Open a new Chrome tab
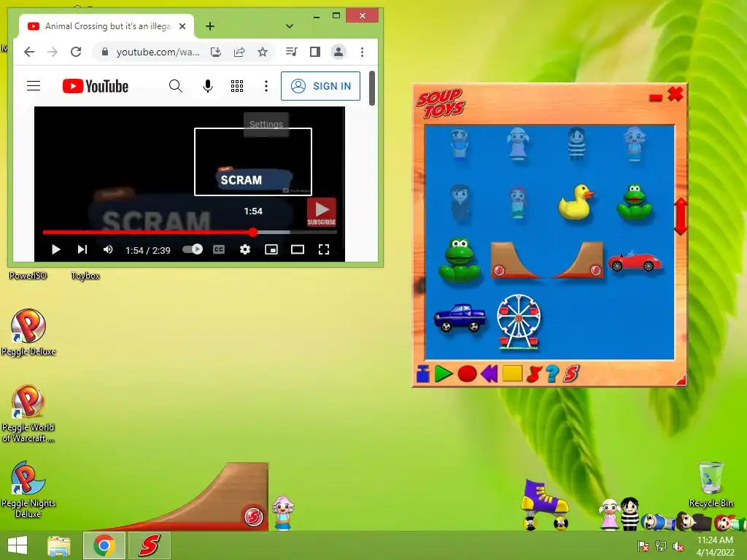 pyautogui.click(x=210, y=26)
